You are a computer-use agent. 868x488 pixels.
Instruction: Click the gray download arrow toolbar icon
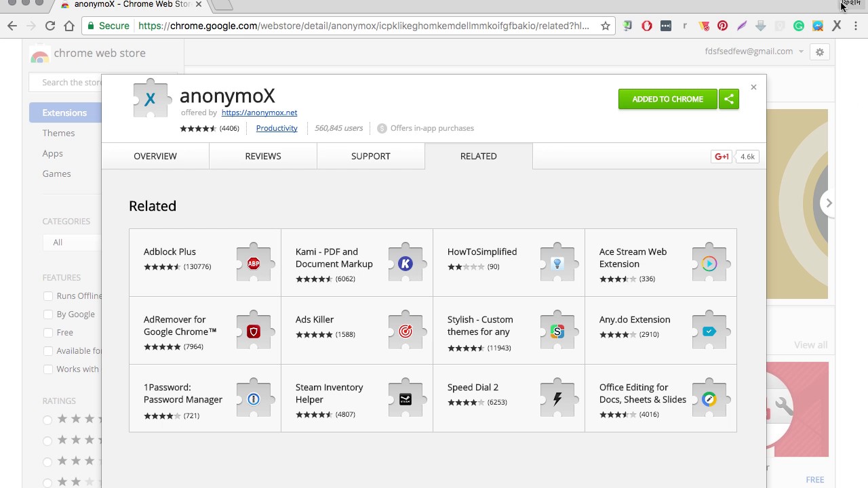tap(761, 26)
